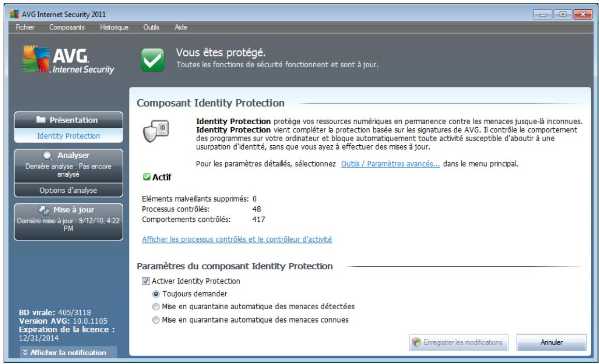This screenshot has width=599, height=364.
Task: Follow the Outils / Paramètres avancés link
Action: coord(390,164)
